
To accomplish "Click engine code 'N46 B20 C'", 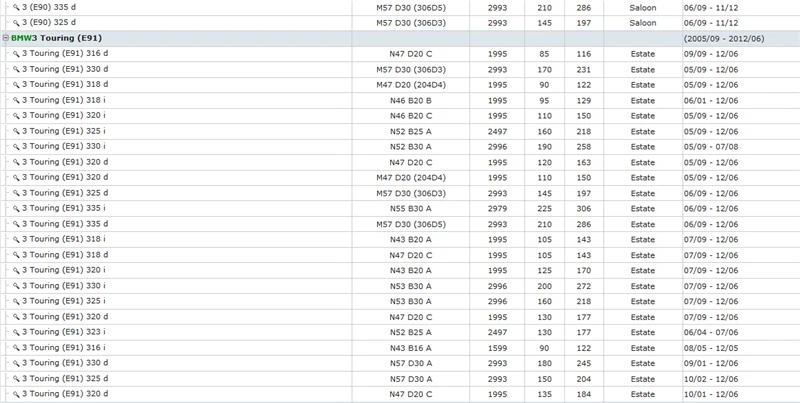I will (411, 116).
